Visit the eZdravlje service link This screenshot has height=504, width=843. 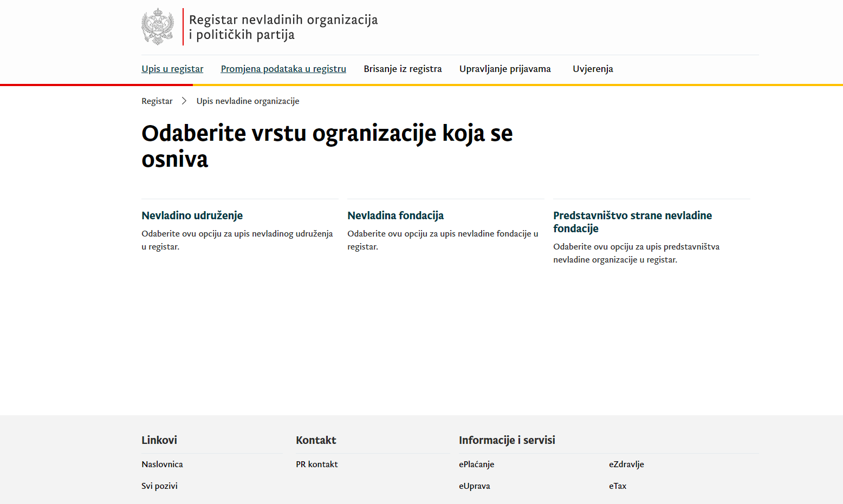(x=626, y=464)
